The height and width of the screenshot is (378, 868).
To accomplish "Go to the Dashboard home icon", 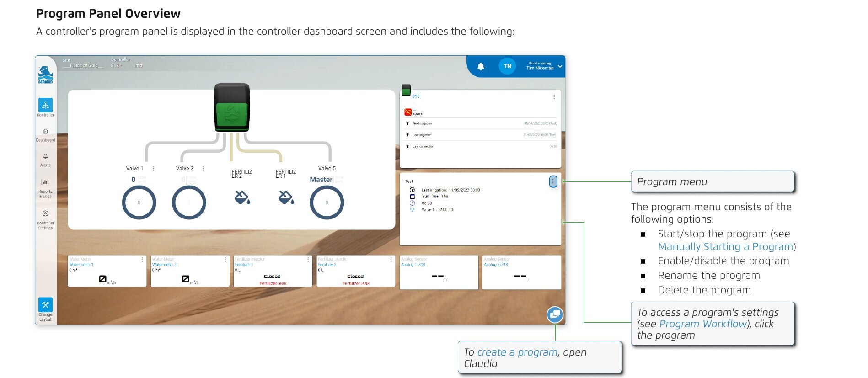I will pyautogui.click(x=45, y=131).
